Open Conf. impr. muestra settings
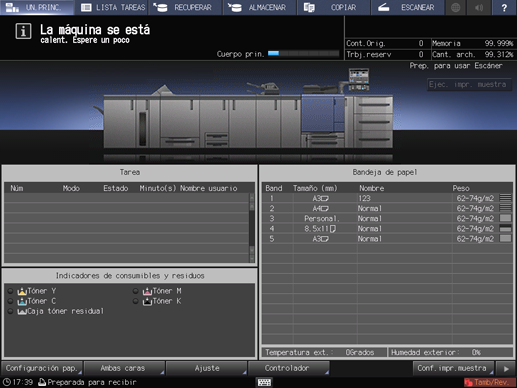517x388 pixels. [x=453, y=368]
